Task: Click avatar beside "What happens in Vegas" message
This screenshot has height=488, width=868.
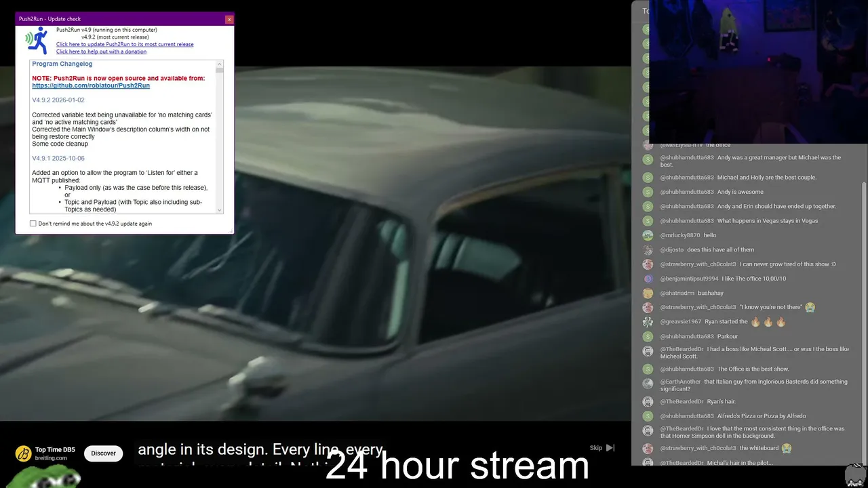Action: (x=648, y=221)
